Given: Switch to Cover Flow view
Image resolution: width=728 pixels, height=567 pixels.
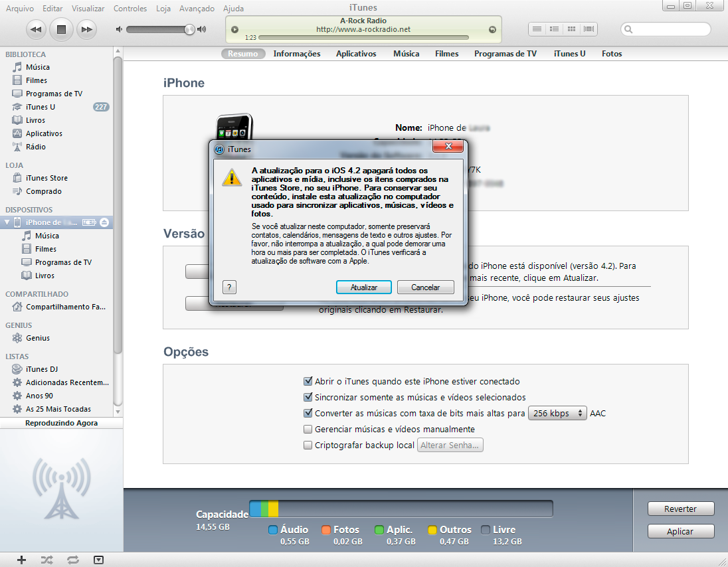Looking at the screenshot, I should click(589, 29).
